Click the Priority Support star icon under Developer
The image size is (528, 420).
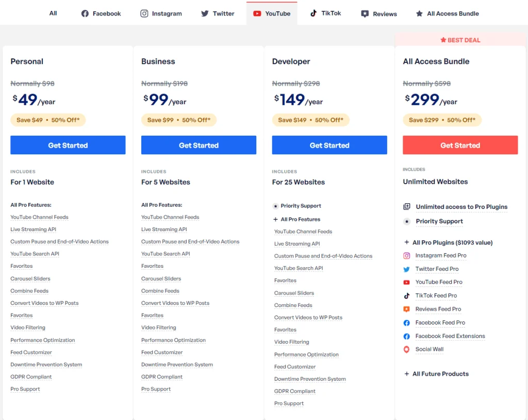275,205
